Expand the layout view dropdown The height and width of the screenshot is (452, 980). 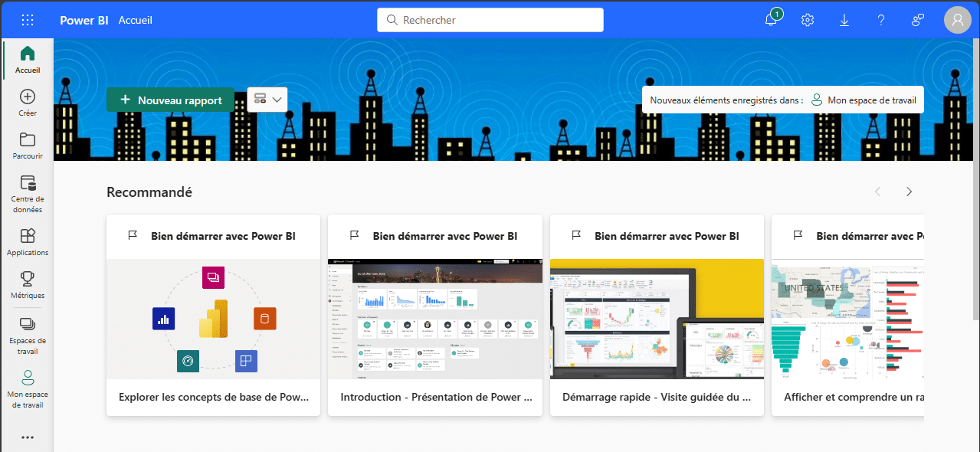(x=267, y=100)
